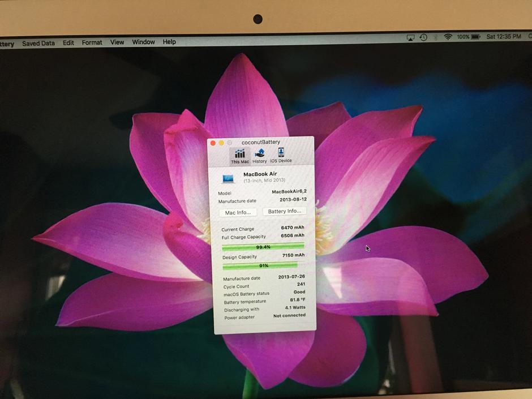Screen dimensions: 532x399
Task: Click the 2013-08-12 manufacture date value
Action: 293,199
